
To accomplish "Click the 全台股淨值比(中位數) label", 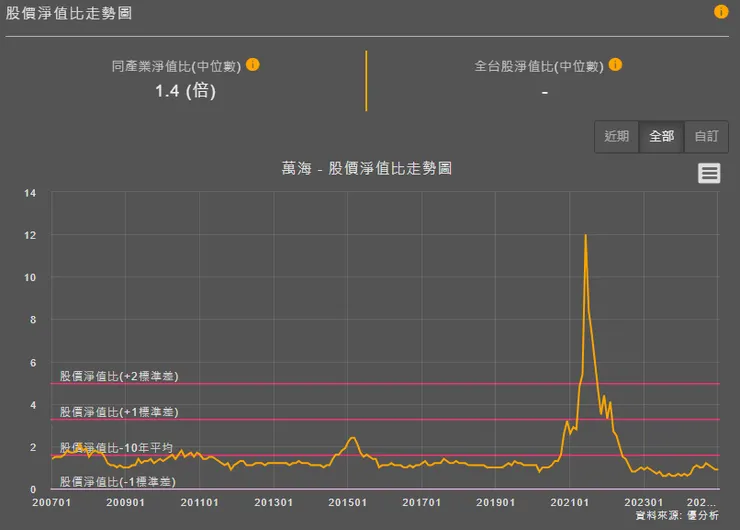I will [x=539, y=66].
